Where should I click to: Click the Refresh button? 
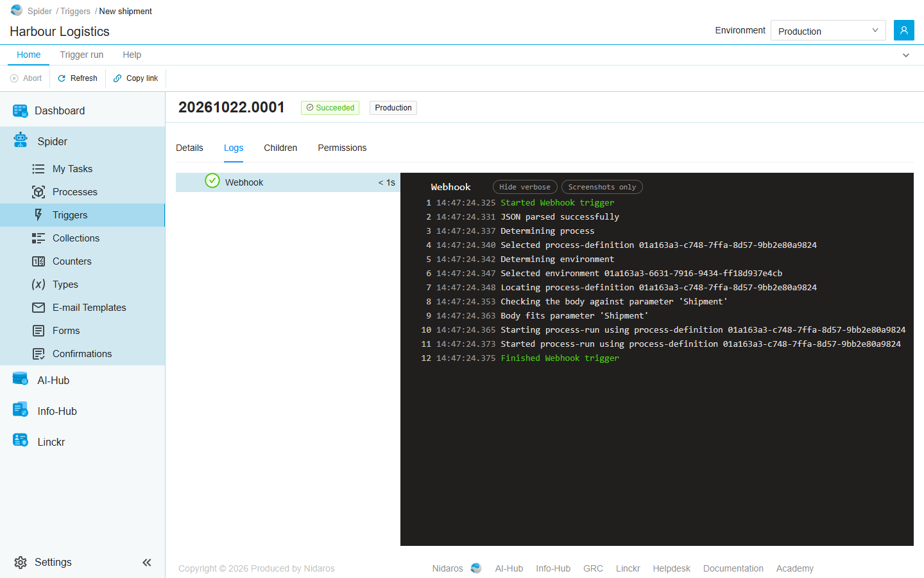pos(78,78)
